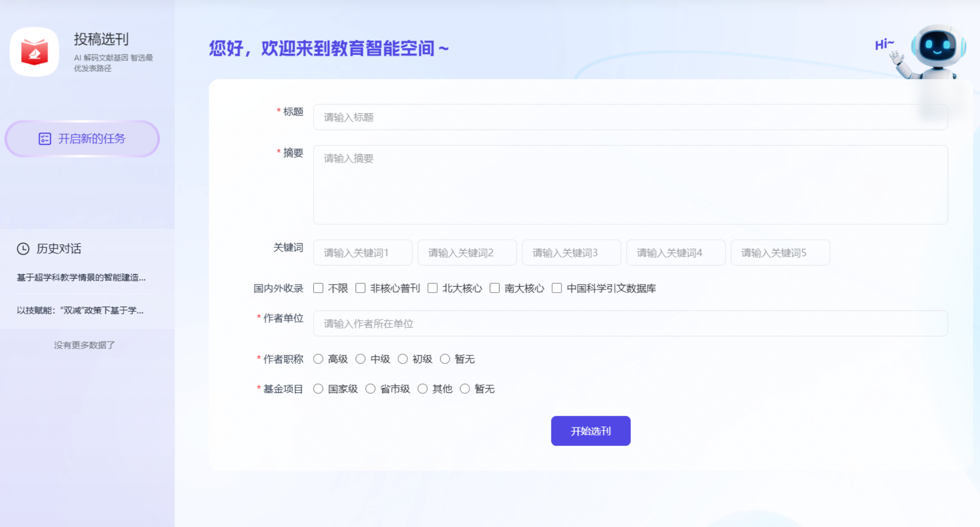
Task: Enable the 北大核心 checkbox
Action: point(432,288)
